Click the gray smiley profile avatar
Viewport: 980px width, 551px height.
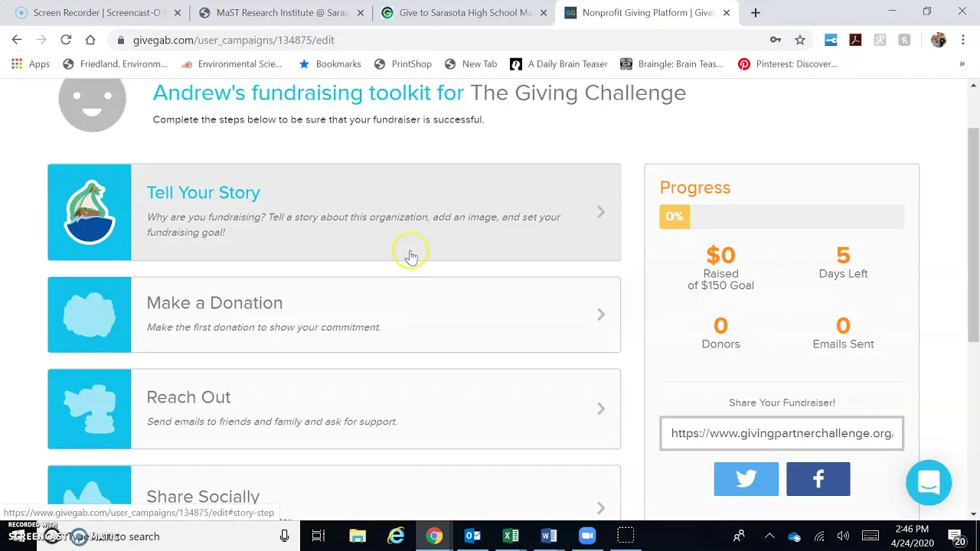click(x=92, y=99)
